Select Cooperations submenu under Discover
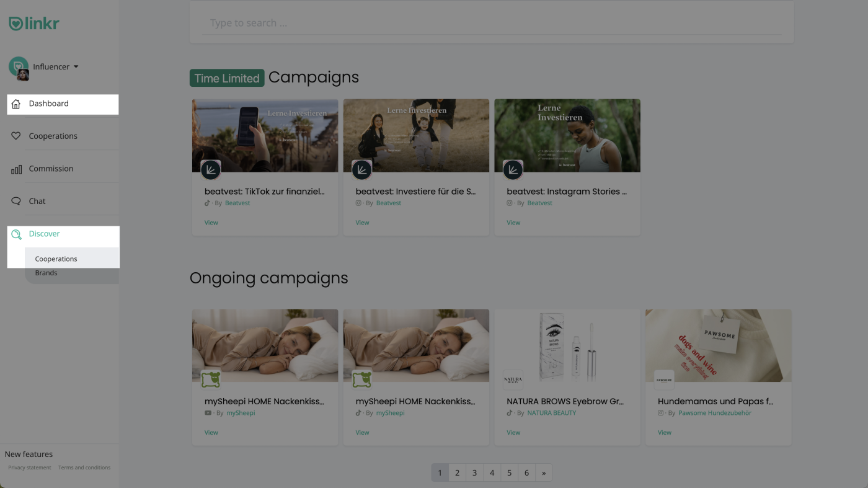Viewport: 868px width, 488px height. click(x=56, y=259)
